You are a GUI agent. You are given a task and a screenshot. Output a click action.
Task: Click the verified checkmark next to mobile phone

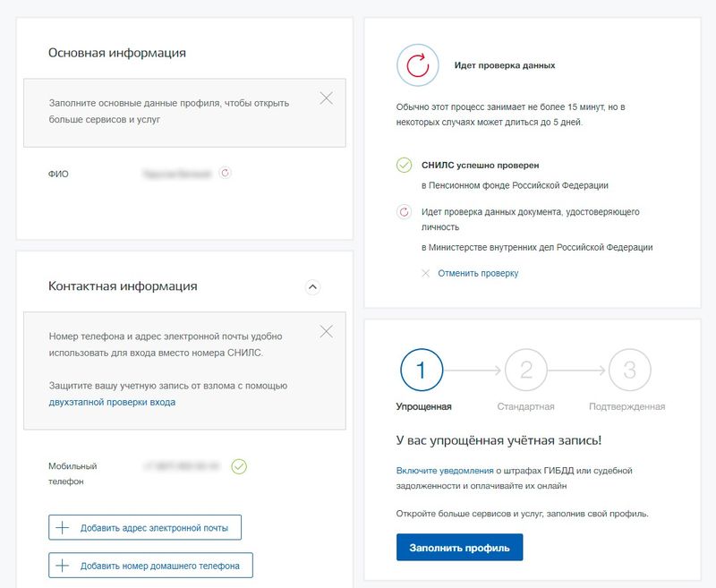(239, 466)
